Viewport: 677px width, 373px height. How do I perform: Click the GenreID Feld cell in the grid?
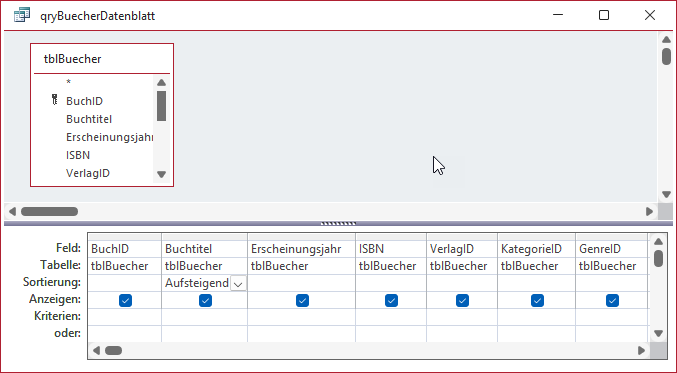[612, 249]
